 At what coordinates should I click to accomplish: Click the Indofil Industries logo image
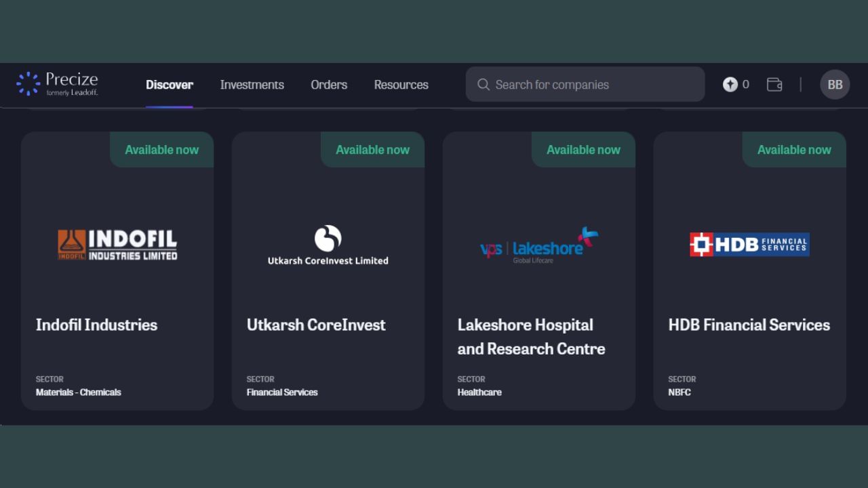117,245
